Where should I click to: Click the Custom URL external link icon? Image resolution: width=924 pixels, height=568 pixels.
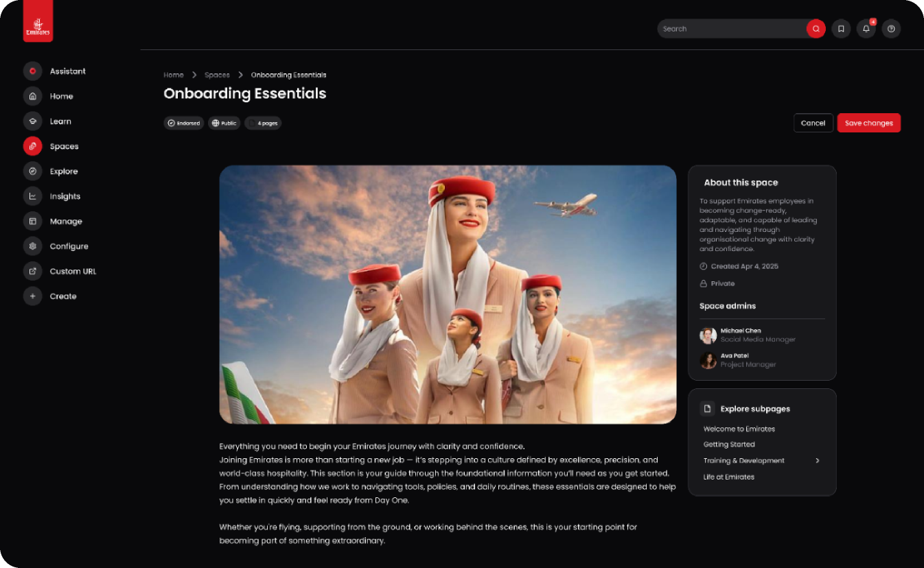[32, 271]
